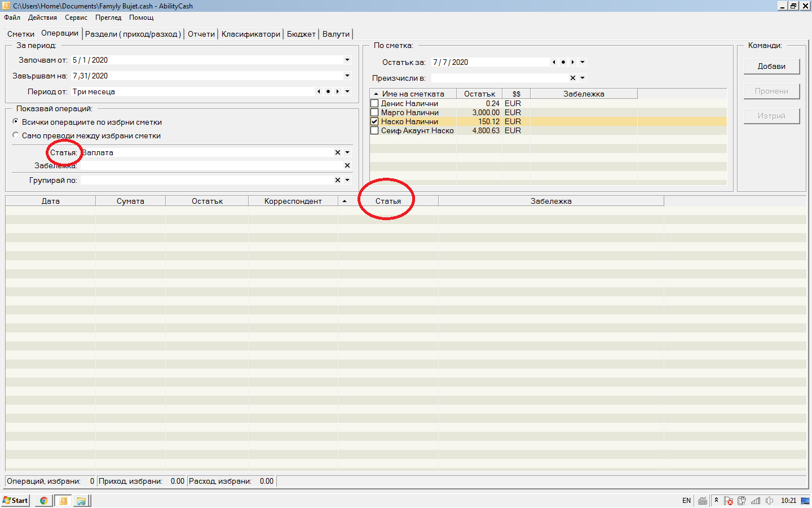This screenshot has height=508, width=812.
Task: Open Google Chrome from the taskbar
Action: point(43,501)
